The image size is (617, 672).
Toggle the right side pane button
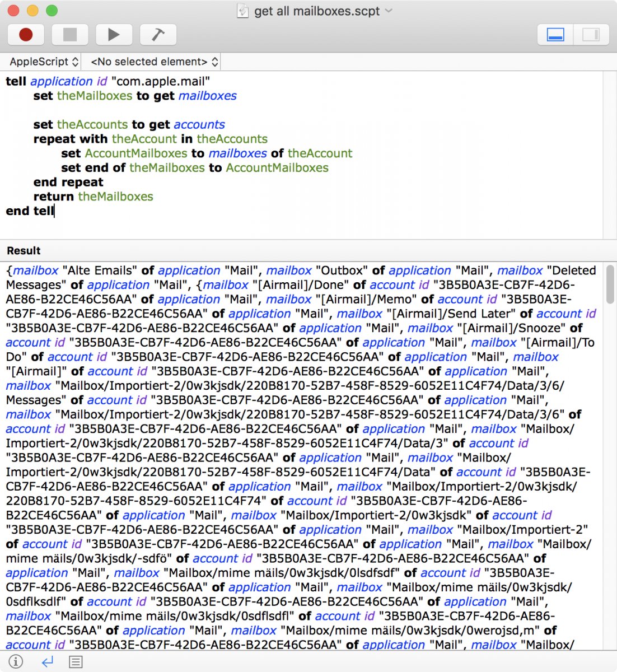[x=591, y=35]
